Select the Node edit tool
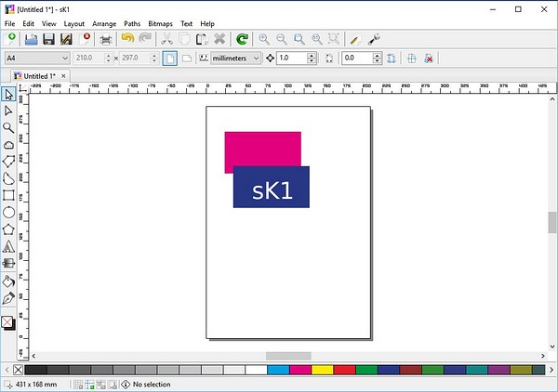Screen dimensions: 558x392 (x=8, y=111)
